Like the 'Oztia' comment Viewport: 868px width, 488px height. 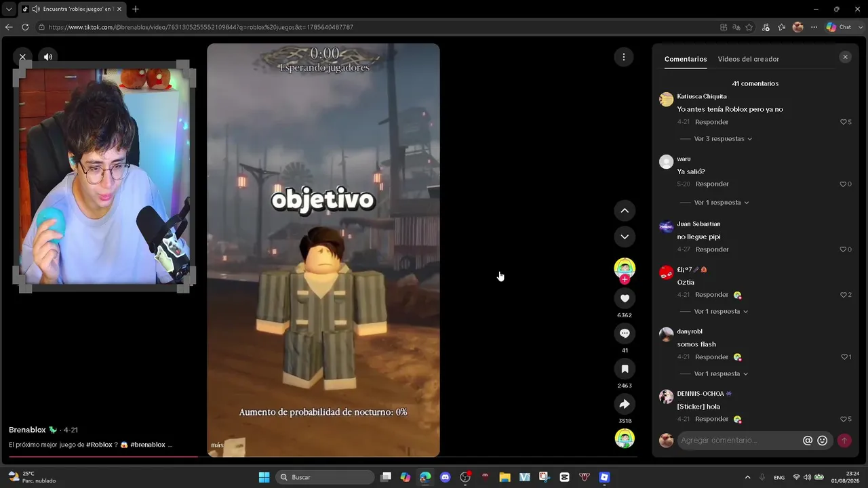tap(844, 295)
